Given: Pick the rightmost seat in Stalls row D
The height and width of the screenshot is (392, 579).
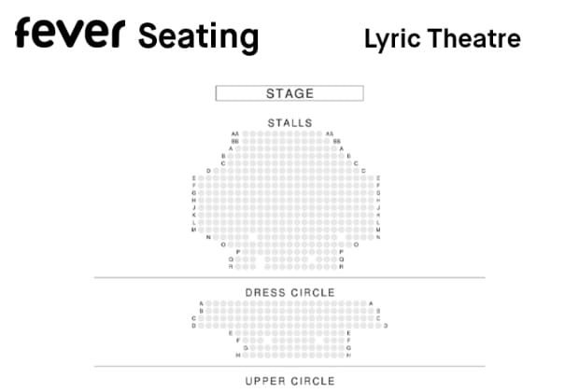Looking at the screenshot, I should click(x=357, y=171).
